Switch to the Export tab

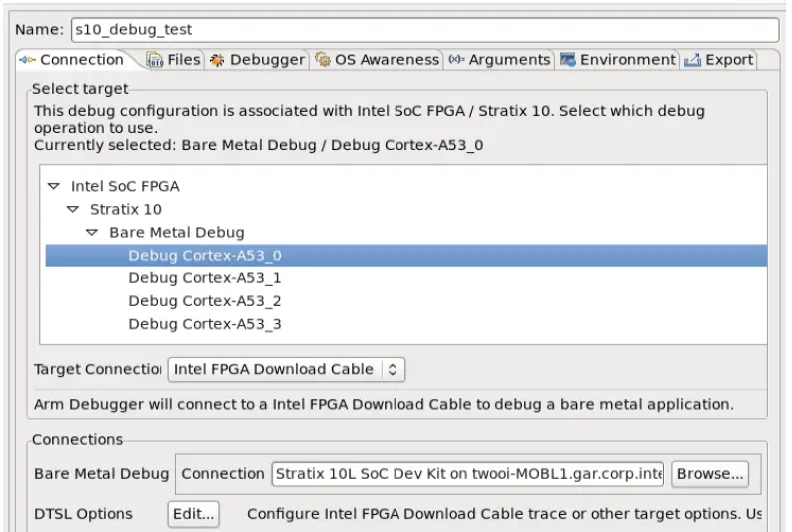719,60
